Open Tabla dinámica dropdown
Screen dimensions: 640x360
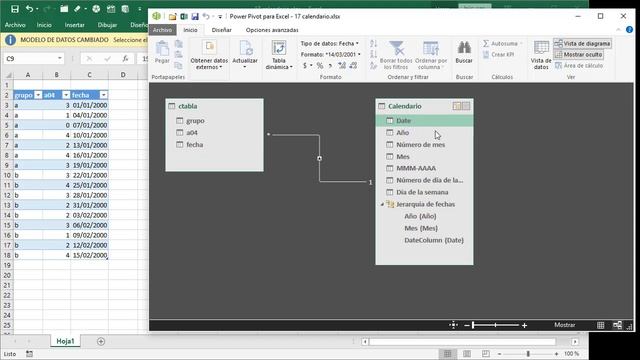tap(279, 55)
